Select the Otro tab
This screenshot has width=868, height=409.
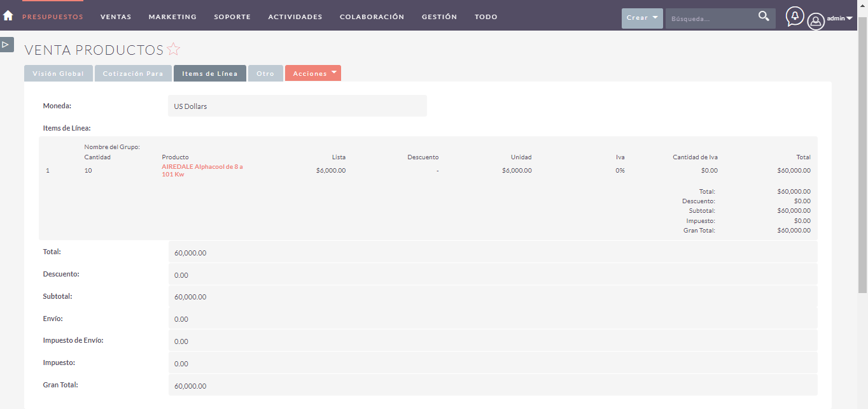click(x=265, y=73)
